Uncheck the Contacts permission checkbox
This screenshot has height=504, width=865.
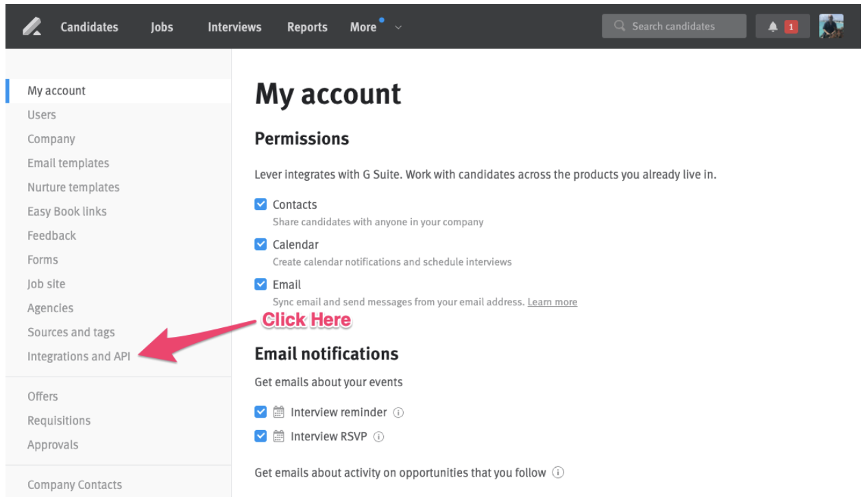[260, 203]
